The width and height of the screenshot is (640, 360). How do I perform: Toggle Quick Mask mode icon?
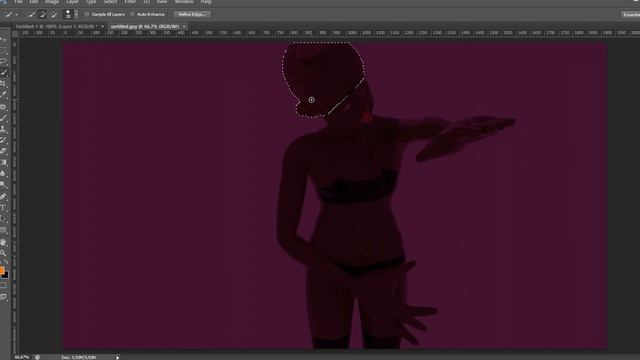[4, 285]
